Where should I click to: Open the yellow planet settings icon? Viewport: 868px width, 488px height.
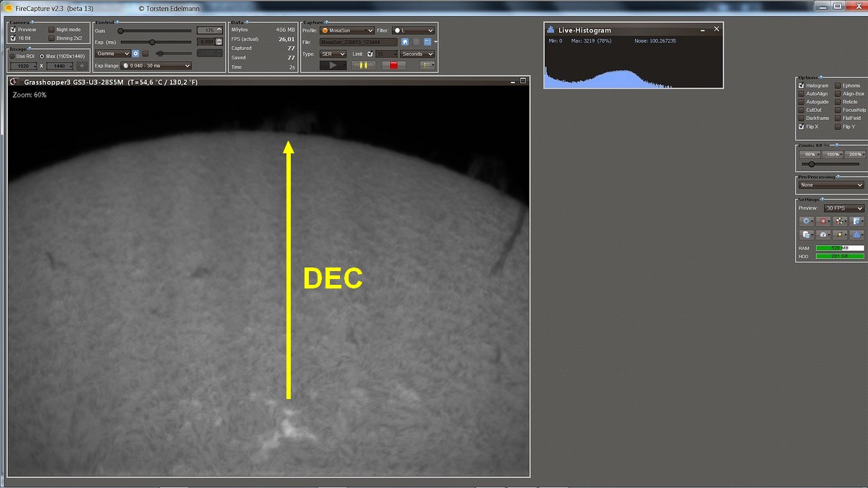click(839, 234)
